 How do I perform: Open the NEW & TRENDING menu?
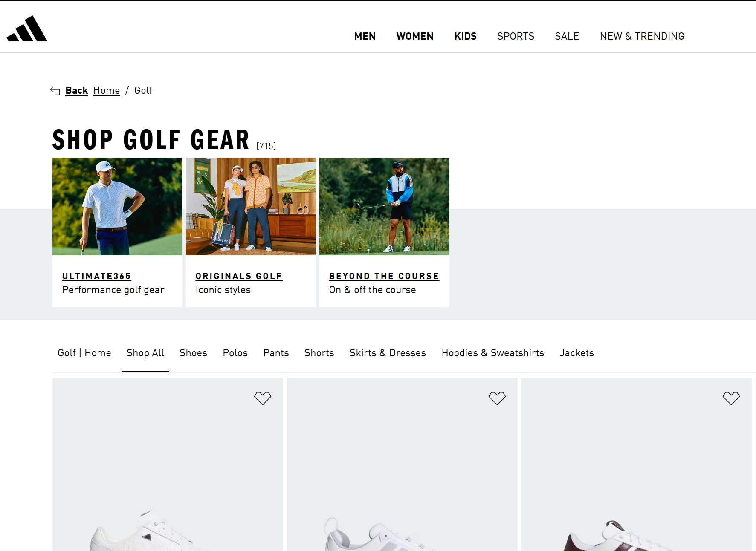(x=642, y=36)
